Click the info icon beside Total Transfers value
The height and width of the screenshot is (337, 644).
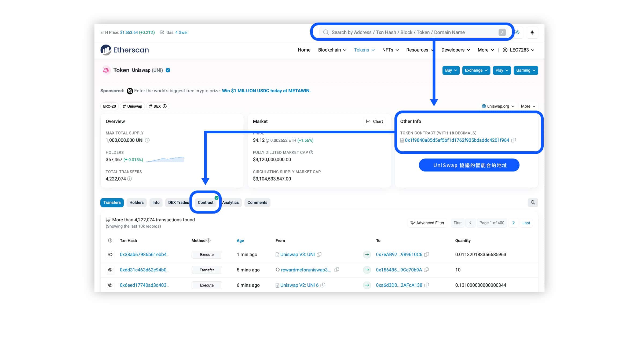click(130, 179)
